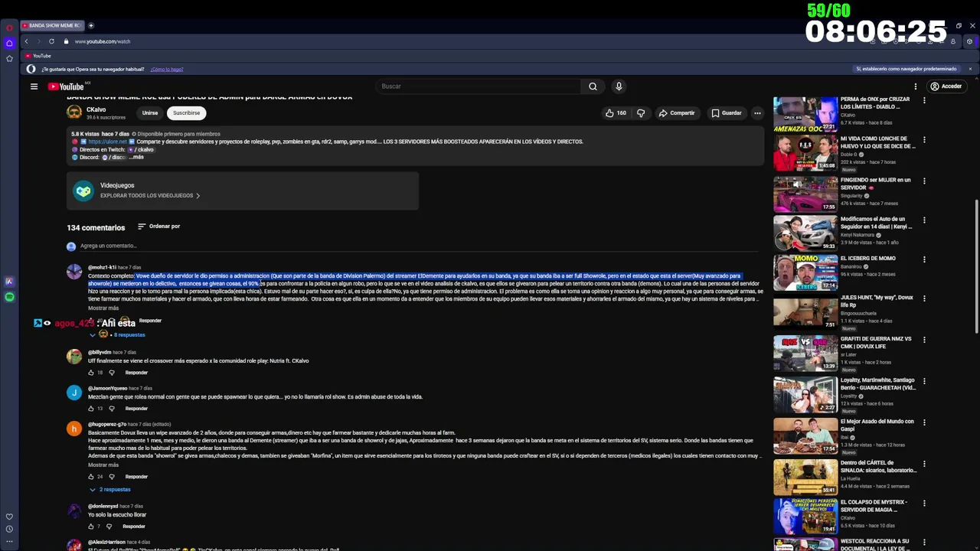
Task: Open GRAFITI DE GUERRA NMZ VS CMK thumbnail
Action: point(805,353)
